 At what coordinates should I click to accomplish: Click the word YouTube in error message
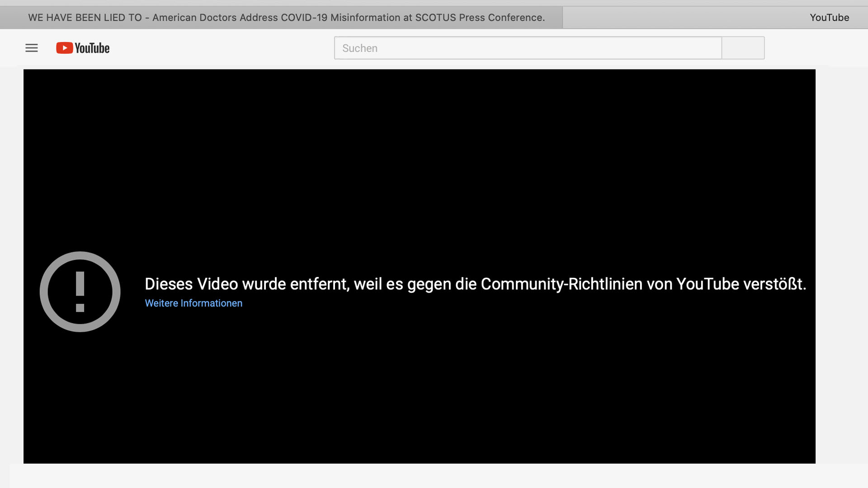708,284
